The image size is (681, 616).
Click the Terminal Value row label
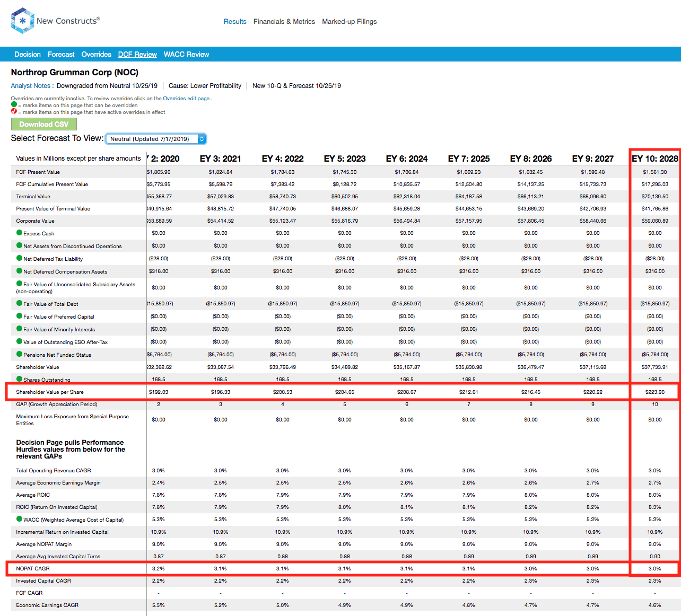[x=33, y=197]
